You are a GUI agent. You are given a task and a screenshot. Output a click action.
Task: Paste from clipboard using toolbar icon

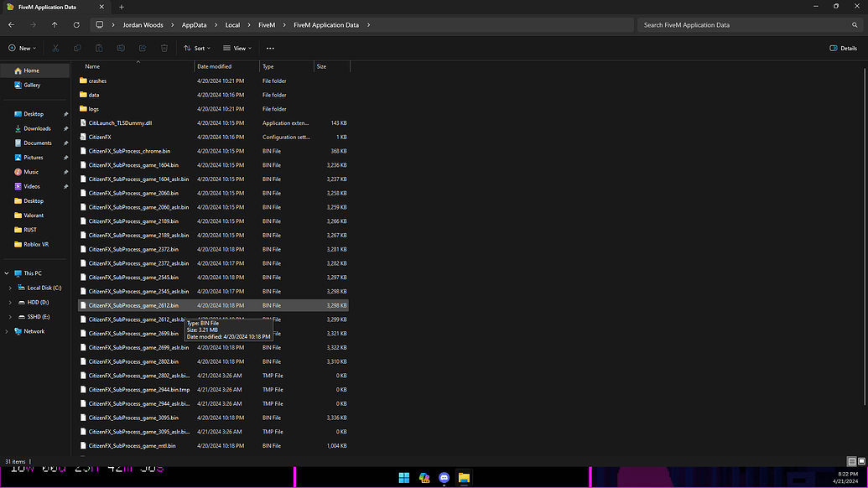tap(98, 48)
